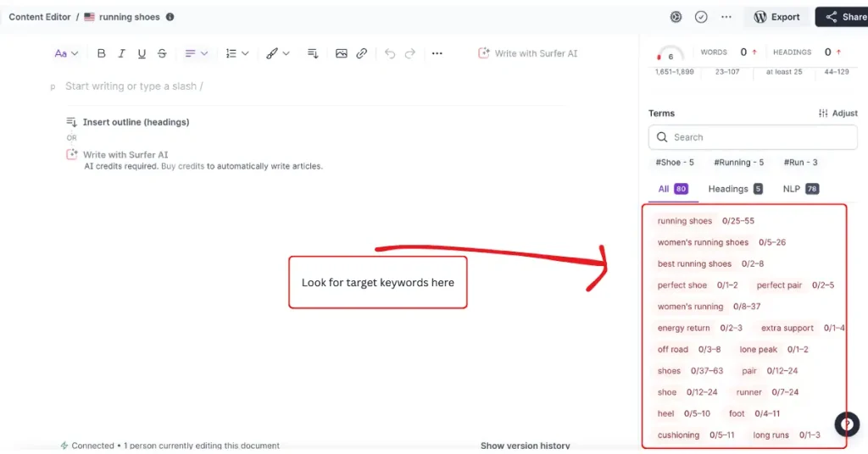This screenshot has width=868, height=454.
Task: Go to Content Editor breadcrumb
Action: click(x=40, y=17)
